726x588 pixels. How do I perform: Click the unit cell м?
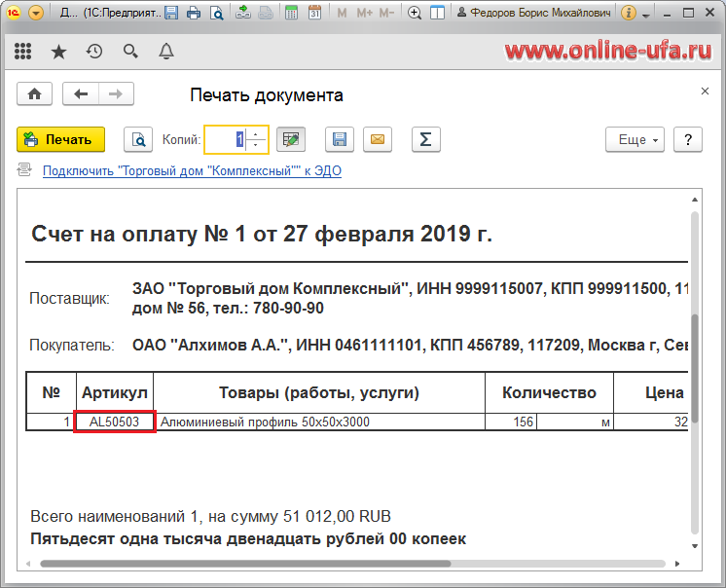(x=575, y=422)
